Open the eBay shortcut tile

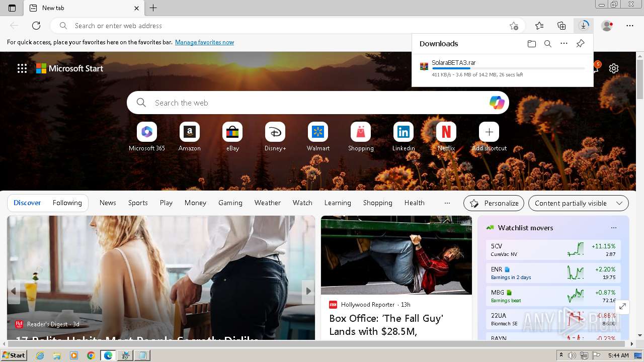point(232,137)
